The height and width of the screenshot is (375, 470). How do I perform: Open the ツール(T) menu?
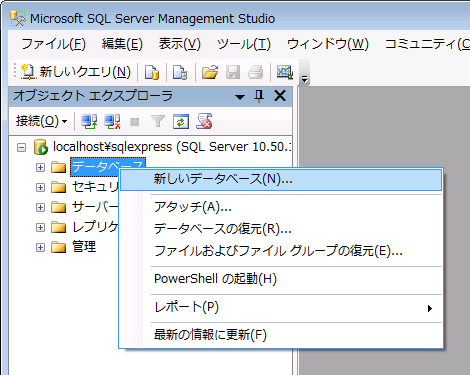click(244, 44)
